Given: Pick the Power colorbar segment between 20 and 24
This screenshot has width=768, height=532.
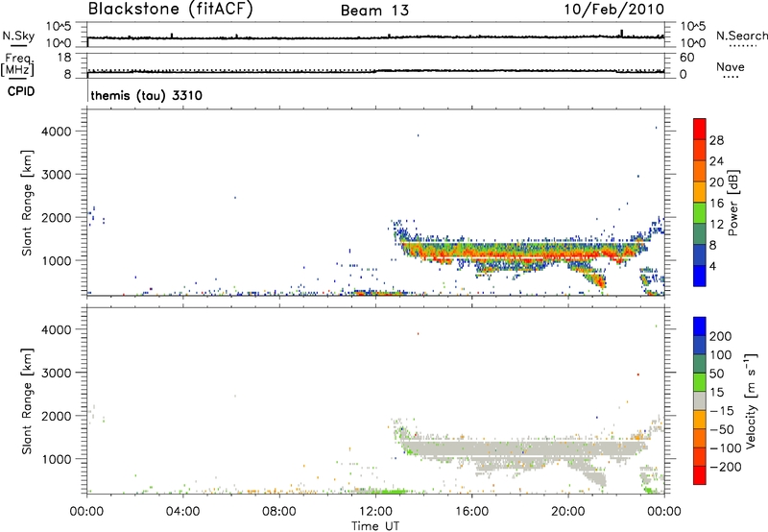Looking at the screenshot, I should tap(700, 171).
